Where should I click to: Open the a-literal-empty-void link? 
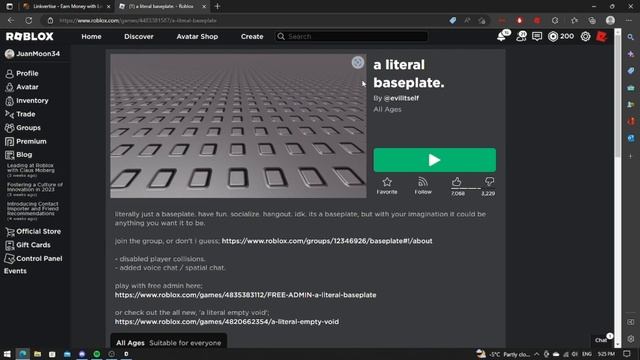point(227,322)
